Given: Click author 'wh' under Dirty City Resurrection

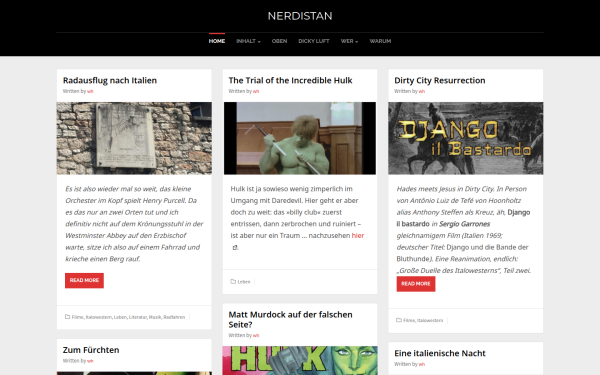Looking at the screenshot, I should [422, 91].
